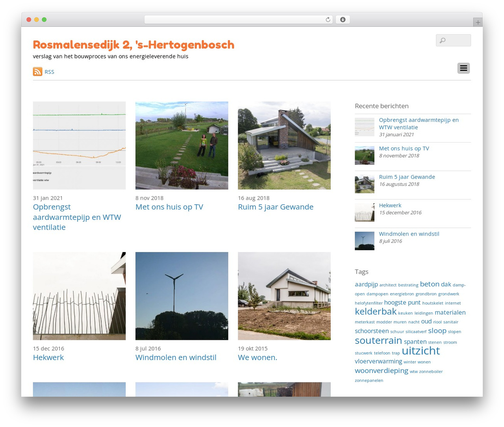The height and width of the screenshot is (427, 504).
Task: Select the 'schoorsteen' tag
Action: (372, 331)
